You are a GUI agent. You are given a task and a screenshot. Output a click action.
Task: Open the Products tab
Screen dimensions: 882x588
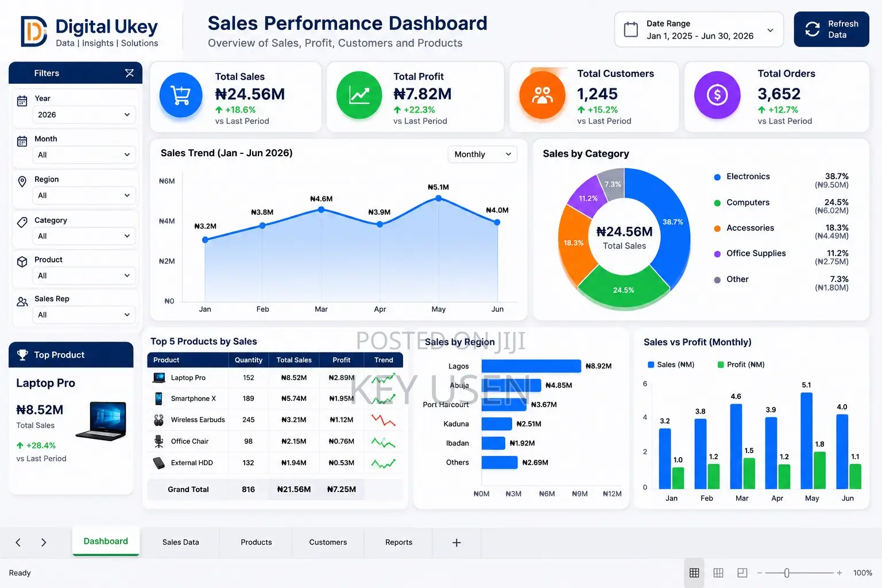256,543
